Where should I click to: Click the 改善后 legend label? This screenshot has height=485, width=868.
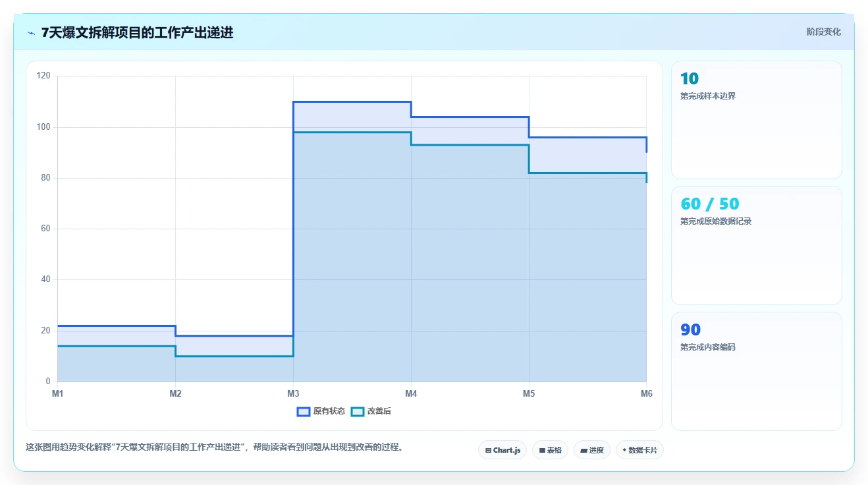click(379, 411)
